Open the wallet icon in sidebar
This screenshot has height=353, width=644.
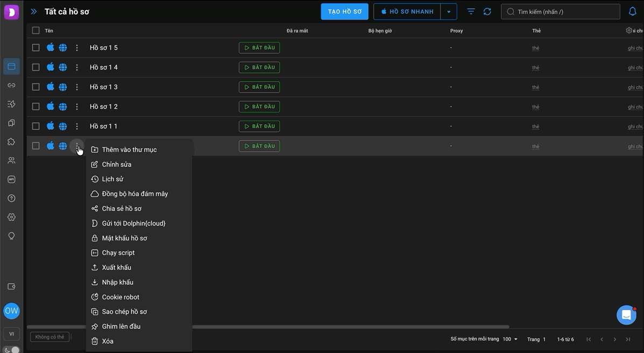tap(11, 286)
